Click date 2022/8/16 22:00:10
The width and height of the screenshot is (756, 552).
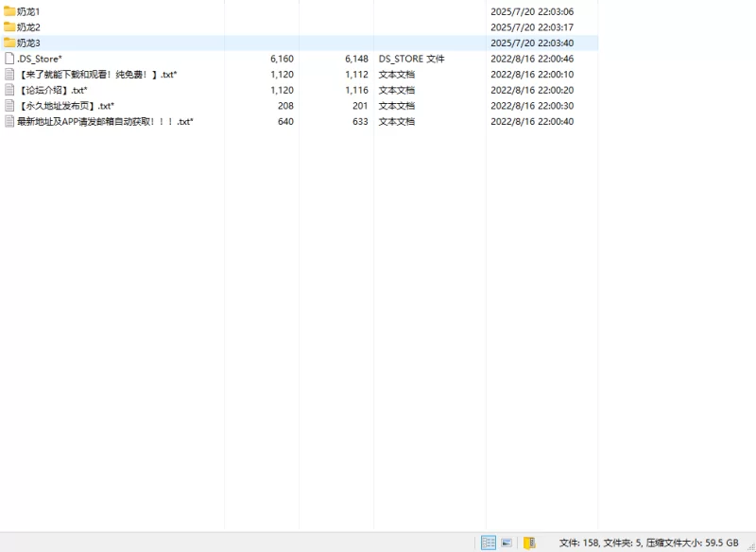532,75
